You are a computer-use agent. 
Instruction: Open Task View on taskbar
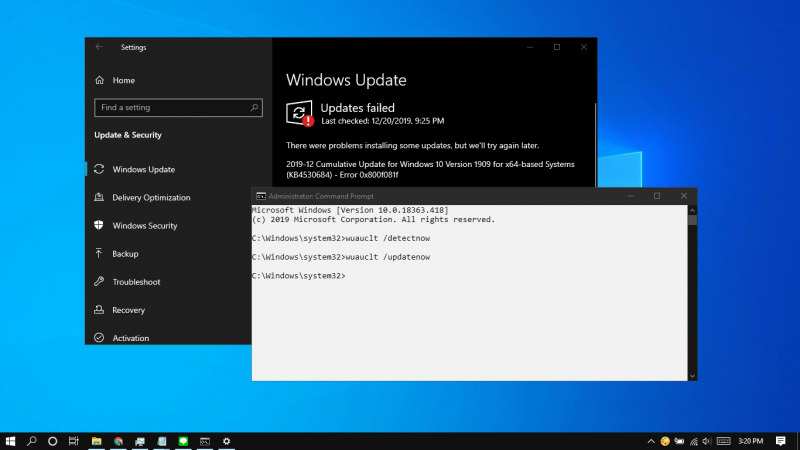click(x=74, y=441)
